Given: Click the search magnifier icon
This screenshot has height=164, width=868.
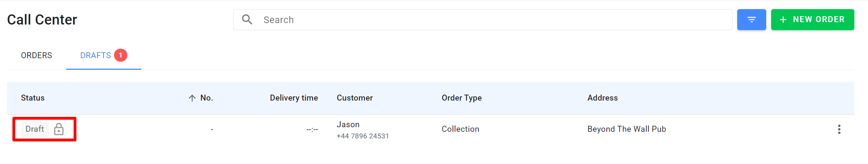Looking at the screenshot, I should (247, 20).
